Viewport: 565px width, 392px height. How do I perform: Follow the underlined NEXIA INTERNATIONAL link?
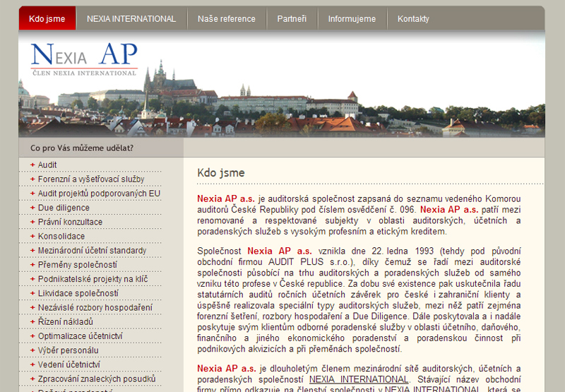pyautogui.click(x=359, y=379)
